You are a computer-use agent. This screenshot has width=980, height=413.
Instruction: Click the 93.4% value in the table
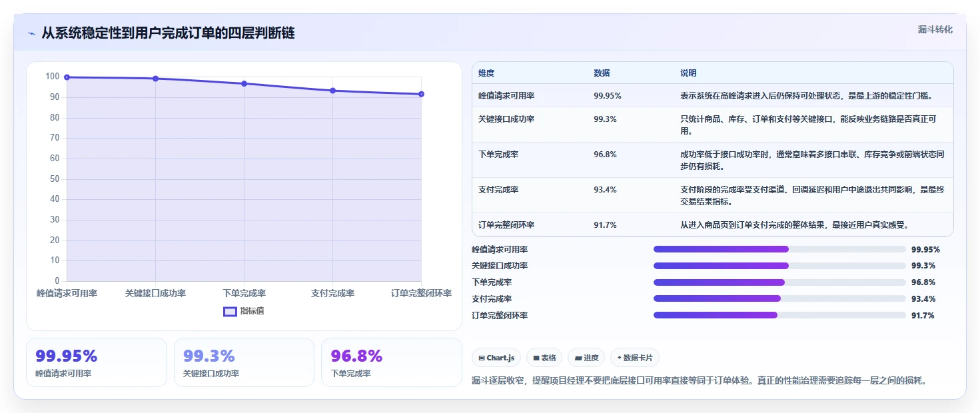tap(605, 190)
